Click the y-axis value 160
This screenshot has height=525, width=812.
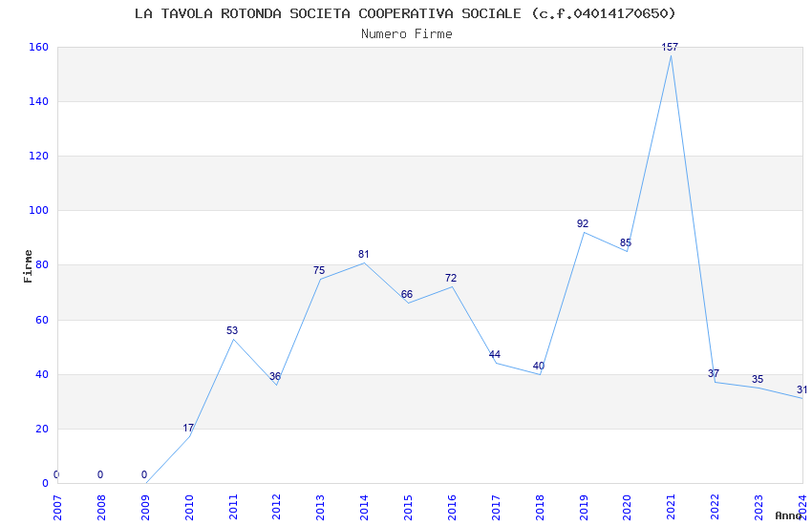[x=38, y=47]
